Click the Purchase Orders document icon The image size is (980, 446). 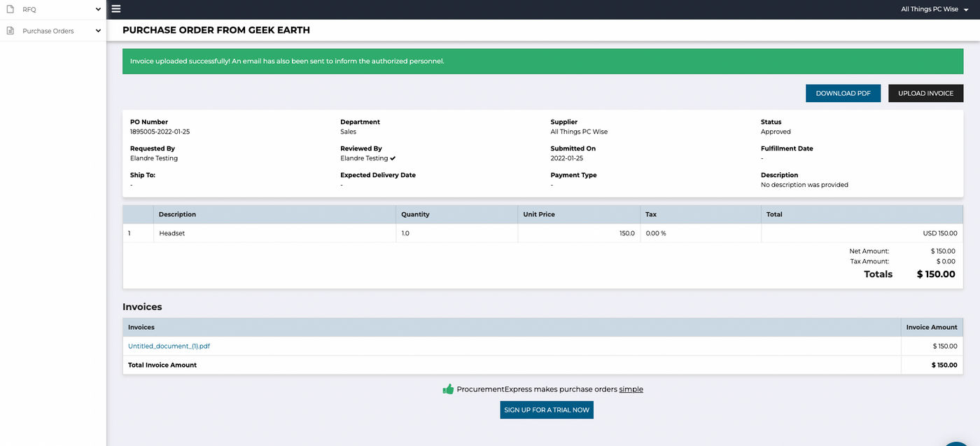(x=10, y=31)
